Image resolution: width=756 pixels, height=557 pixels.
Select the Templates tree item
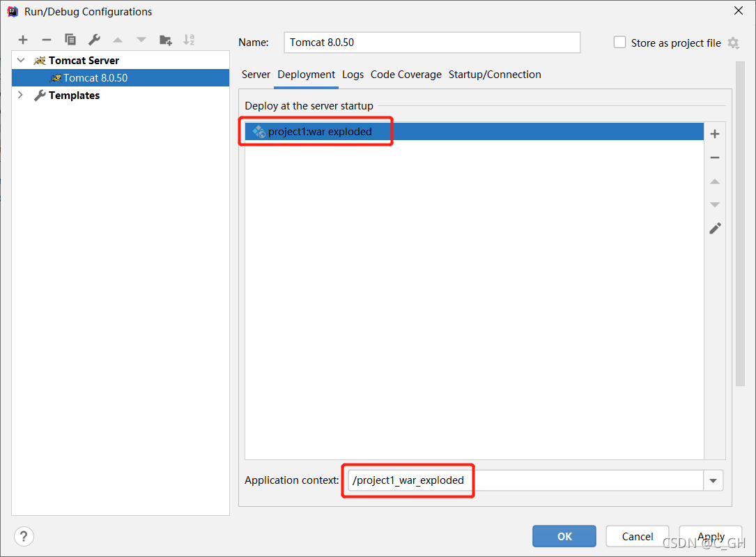click(75, 95)
